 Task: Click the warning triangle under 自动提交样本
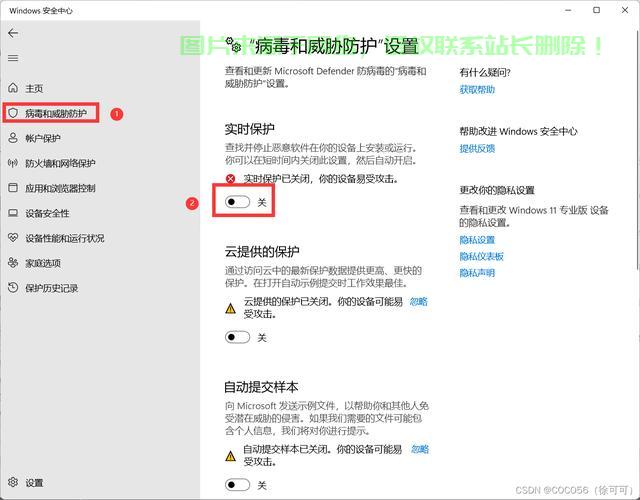click(x=231, y=456)
